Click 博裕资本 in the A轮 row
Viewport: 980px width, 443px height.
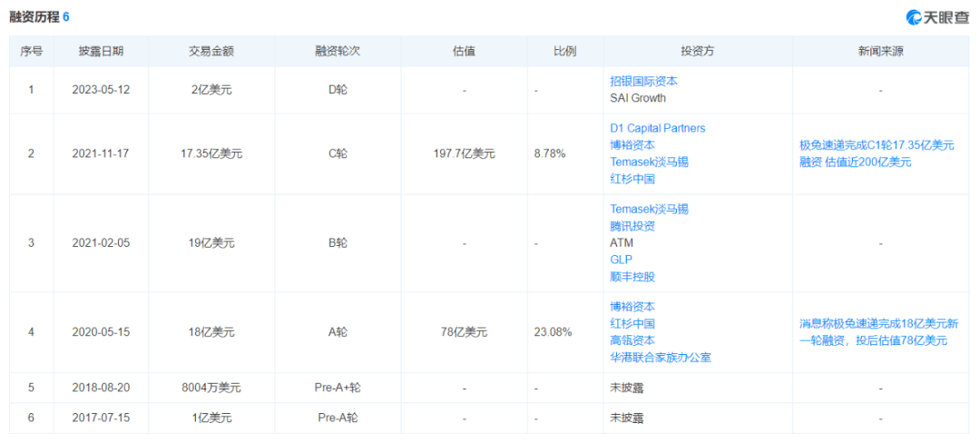coord(632,307)
